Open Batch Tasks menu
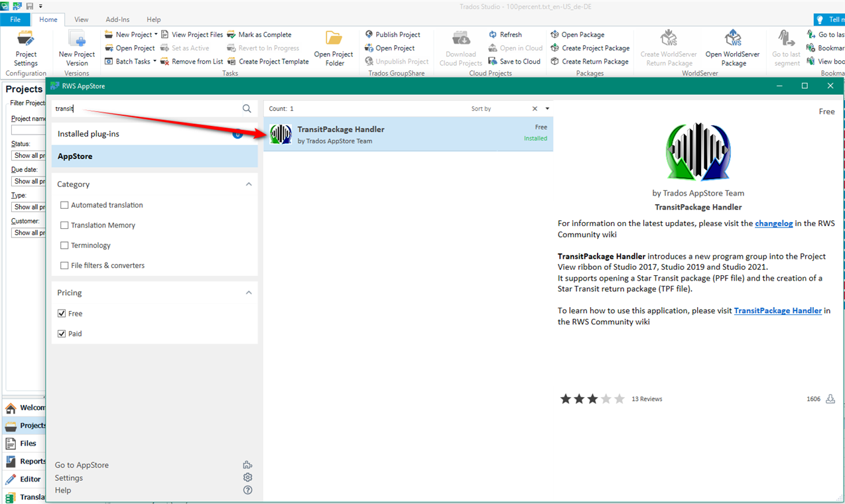The width and height of the screenshot is (845, 504). point(130,61)
